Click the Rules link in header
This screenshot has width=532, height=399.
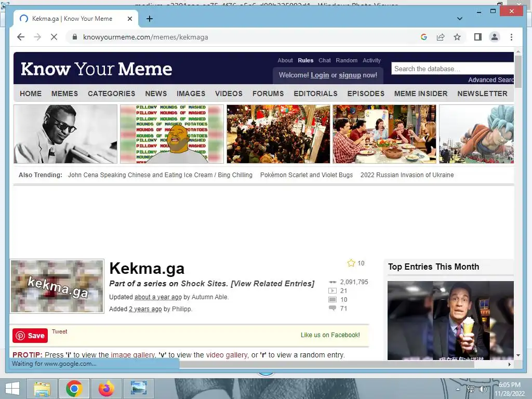[x=305, y=60]
